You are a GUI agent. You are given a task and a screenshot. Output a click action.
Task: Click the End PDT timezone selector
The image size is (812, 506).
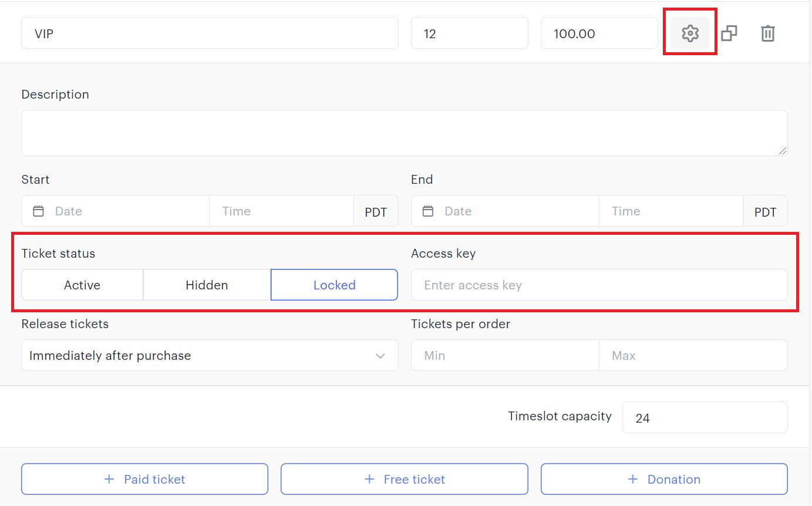[x=765, y=212]
